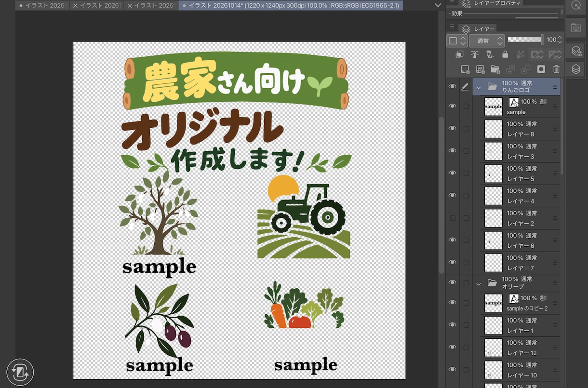The height and width of the screenshot is (388, 588).
Task: Hide the オリーブ folder
Action: (452, 282)
